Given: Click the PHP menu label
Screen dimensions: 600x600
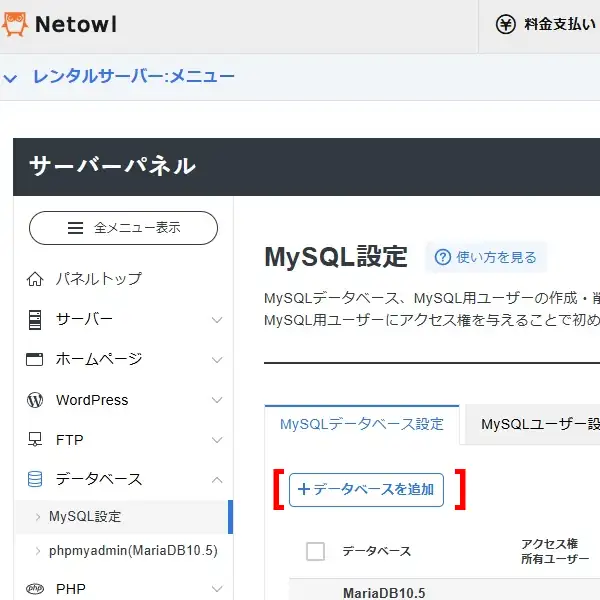Looking at the screenshot, I should tap(70, 589).
